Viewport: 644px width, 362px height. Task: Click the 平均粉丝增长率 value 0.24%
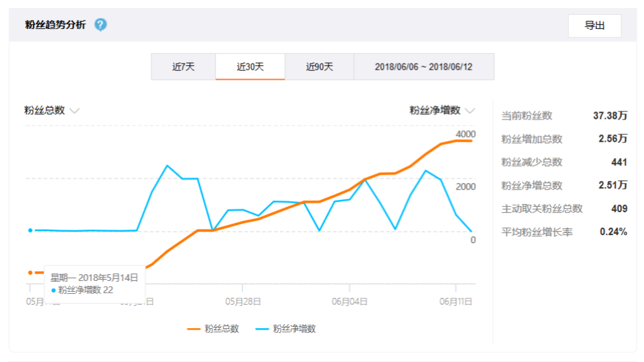tap(613, 232)
